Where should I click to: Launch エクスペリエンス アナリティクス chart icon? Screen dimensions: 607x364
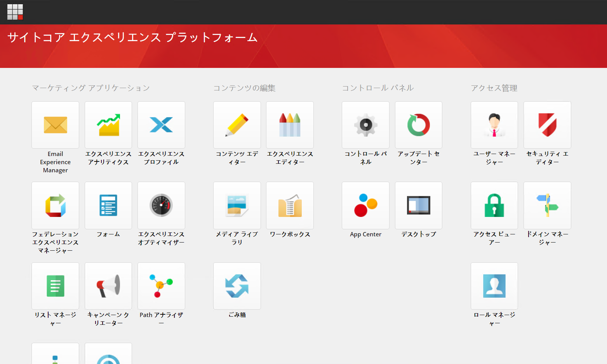click(108, 125)
